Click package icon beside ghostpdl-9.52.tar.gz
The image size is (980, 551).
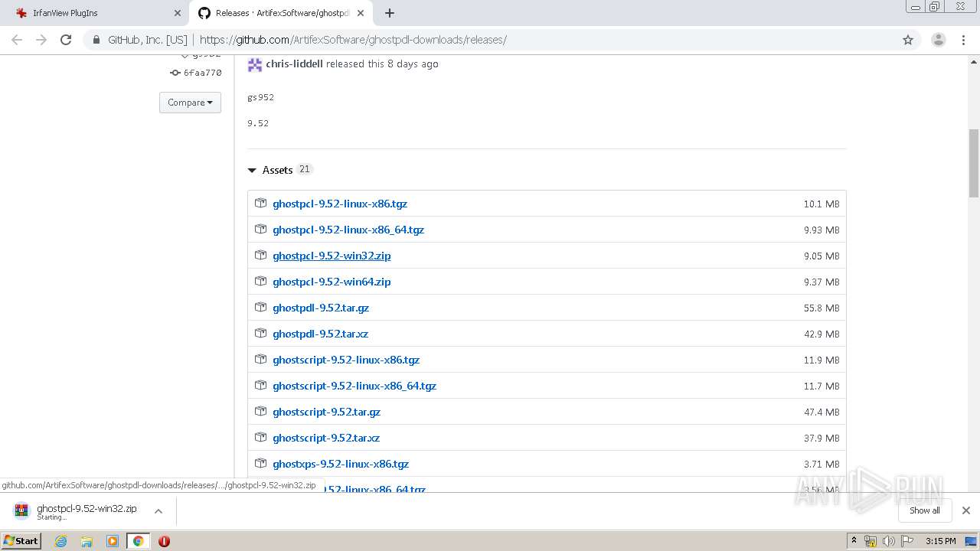(260, 307)
